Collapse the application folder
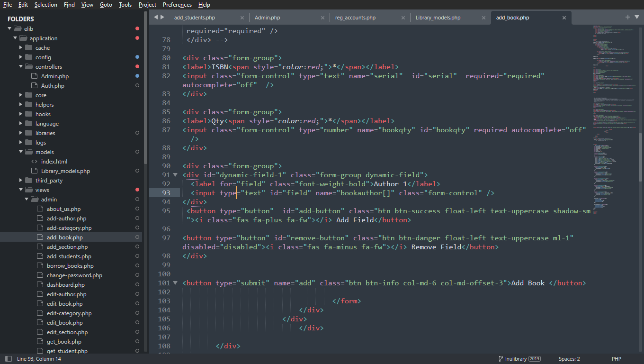This screenshot has width=644, height=364. 15,38
